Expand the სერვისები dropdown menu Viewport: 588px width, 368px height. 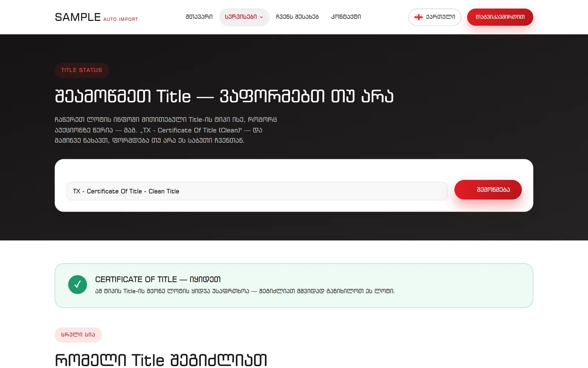(244, 17)
